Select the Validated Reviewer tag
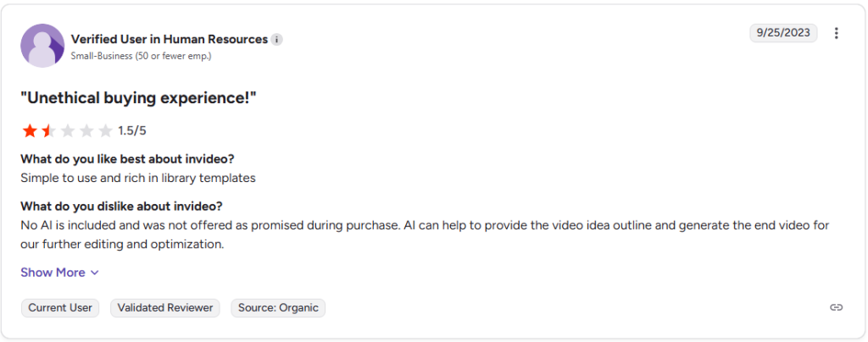Screen dimensions: 868x342 coord(165,308)
